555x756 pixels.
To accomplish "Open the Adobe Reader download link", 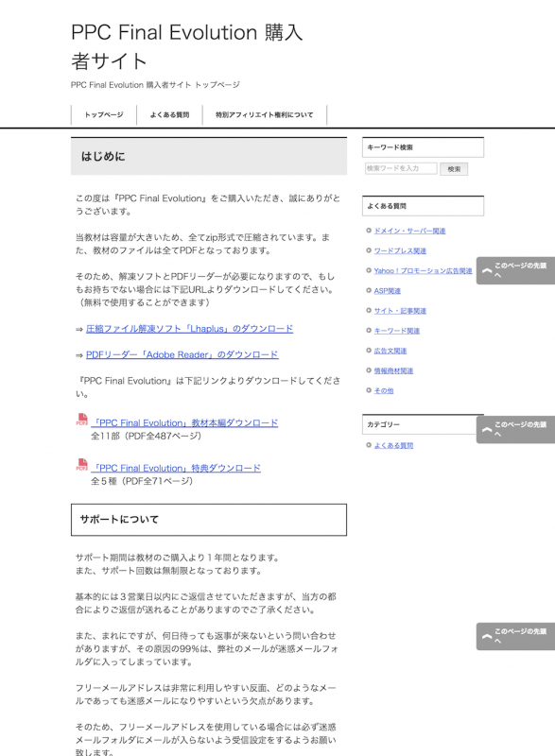I will click(182, 355).
